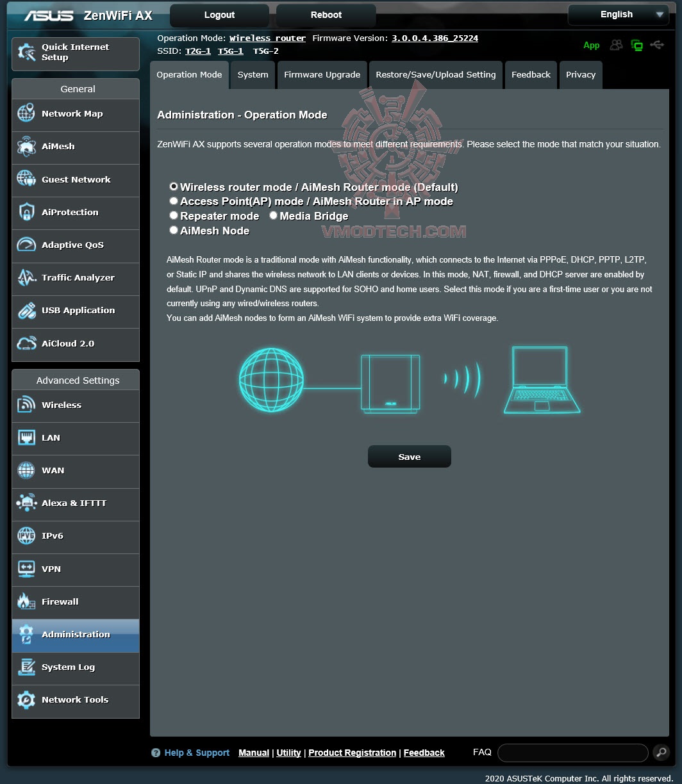Click the Guest Network icon
The image size is (682, 784).
26,179
